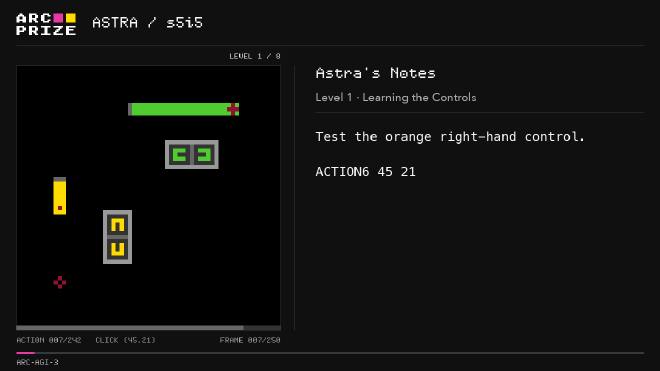Click the green left-facing bracket control
Viewport: 660px width, 371px height.
pyautogui.click(x=180, y=155)
